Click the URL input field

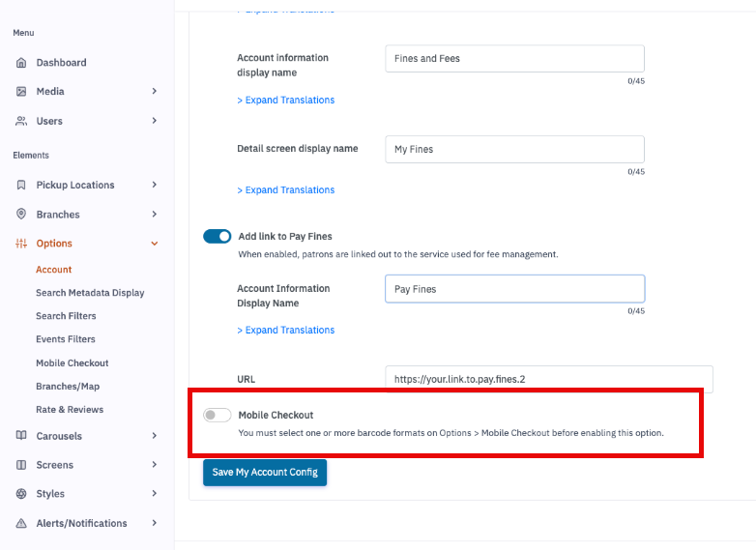pos(548,380)
